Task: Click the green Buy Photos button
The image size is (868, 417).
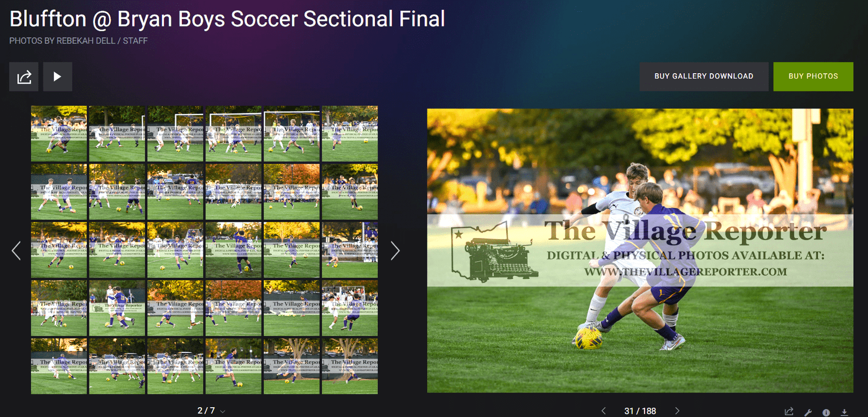Action: tap(813, 76)
